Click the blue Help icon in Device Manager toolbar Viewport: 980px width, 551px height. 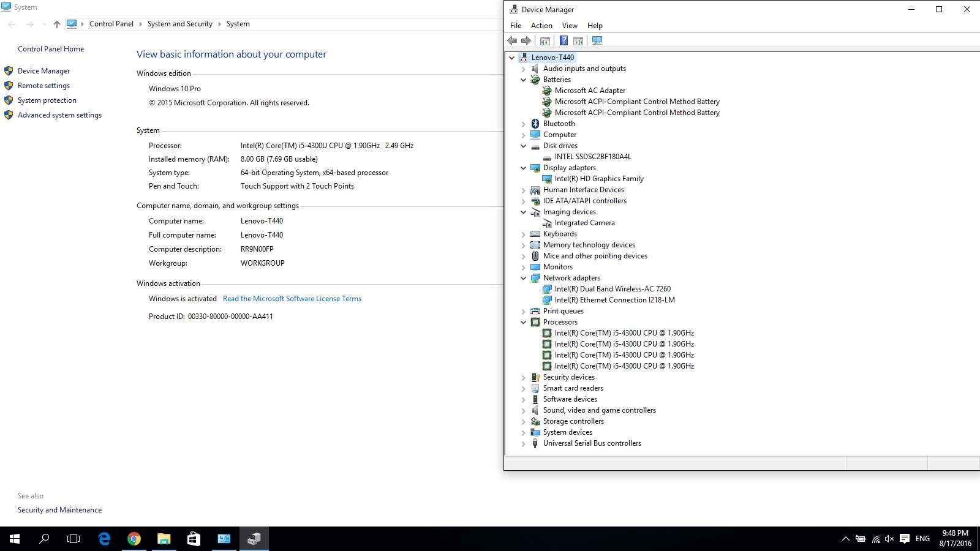click(563, 41)
